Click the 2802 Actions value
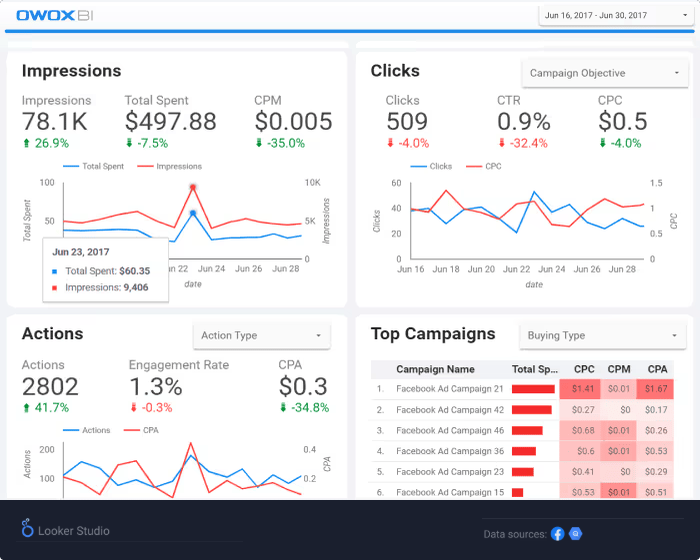 pos(50,386)
